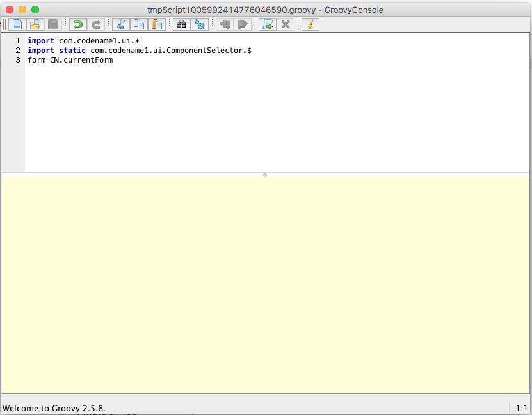The height and width of the screenshot is (415, 532).
Task: Undo the last edit with green arrow
Action: [78, 24]
